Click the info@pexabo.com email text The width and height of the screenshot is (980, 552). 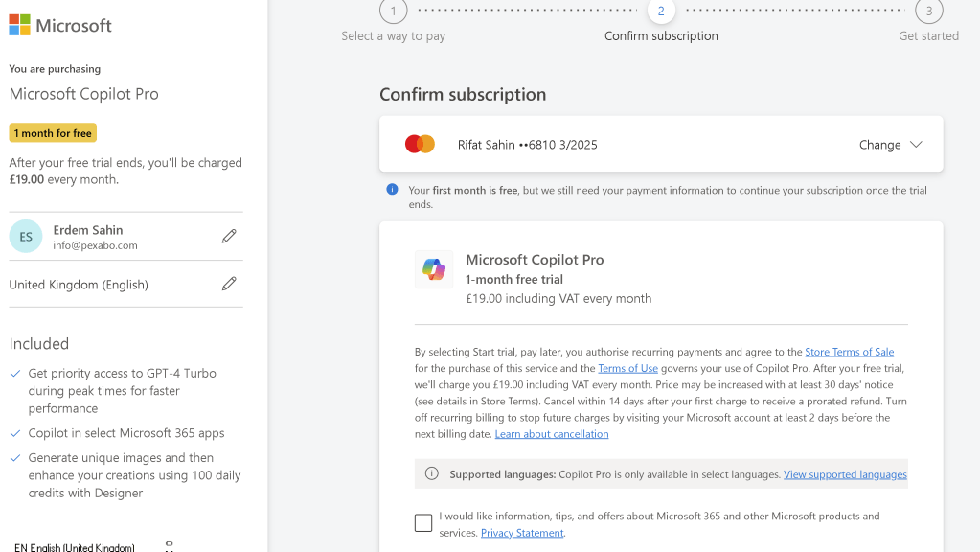[95, 245]
